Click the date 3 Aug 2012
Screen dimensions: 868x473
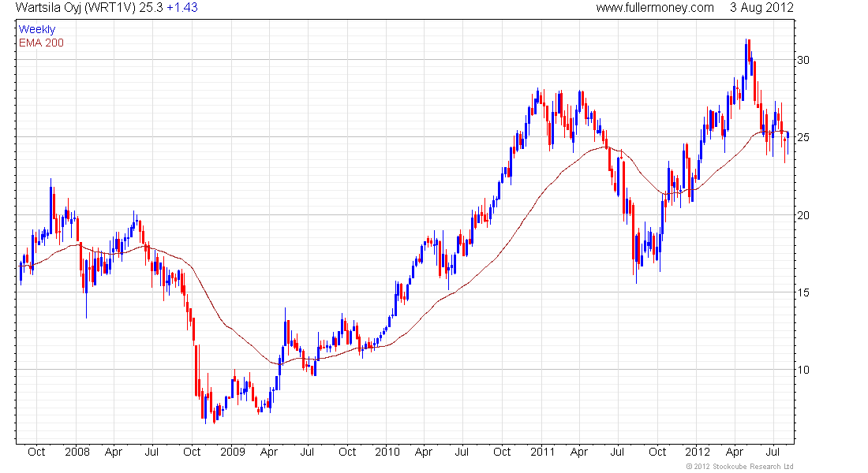coord(761,8)
